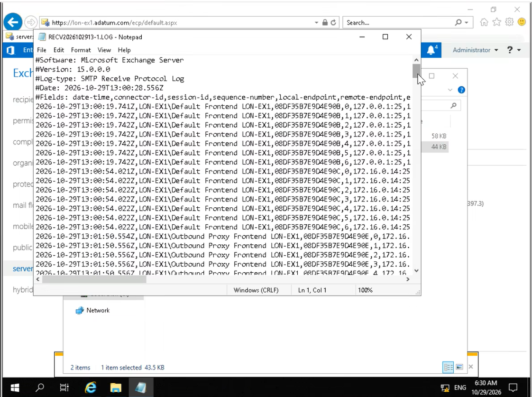532x397 pixels.
Task: Open the notifications bell in Exchange admin
Action: (431, 50)
